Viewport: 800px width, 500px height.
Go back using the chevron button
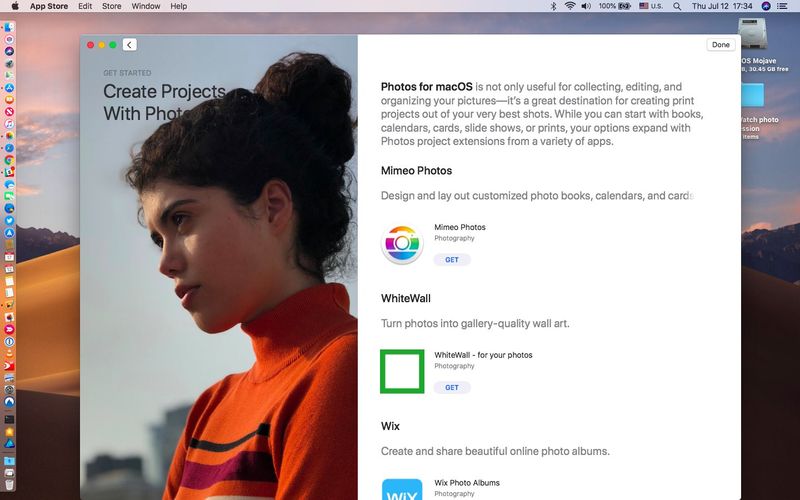pyautogui.click(x=130, y=45)
